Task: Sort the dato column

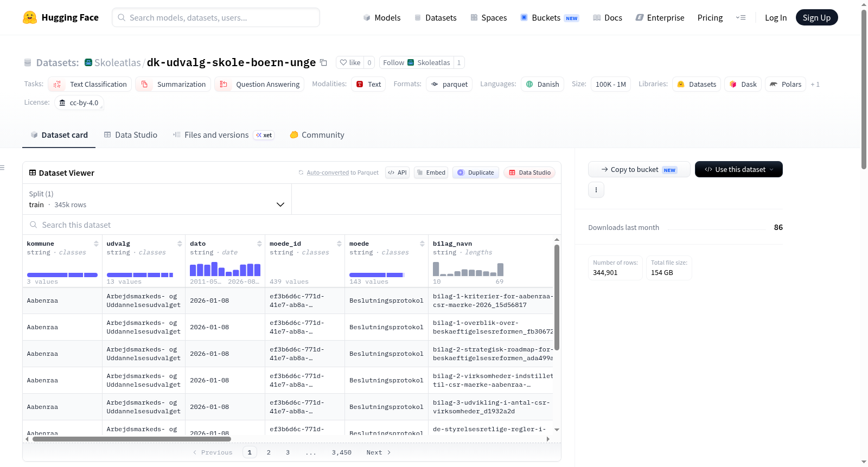Action: [259, 244]
